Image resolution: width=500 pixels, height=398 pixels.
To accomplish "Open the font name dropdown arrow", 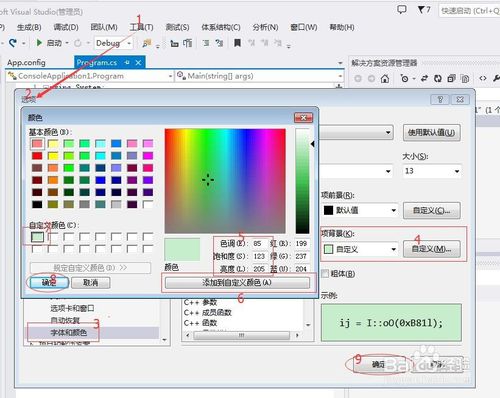I will click(388, 171).
